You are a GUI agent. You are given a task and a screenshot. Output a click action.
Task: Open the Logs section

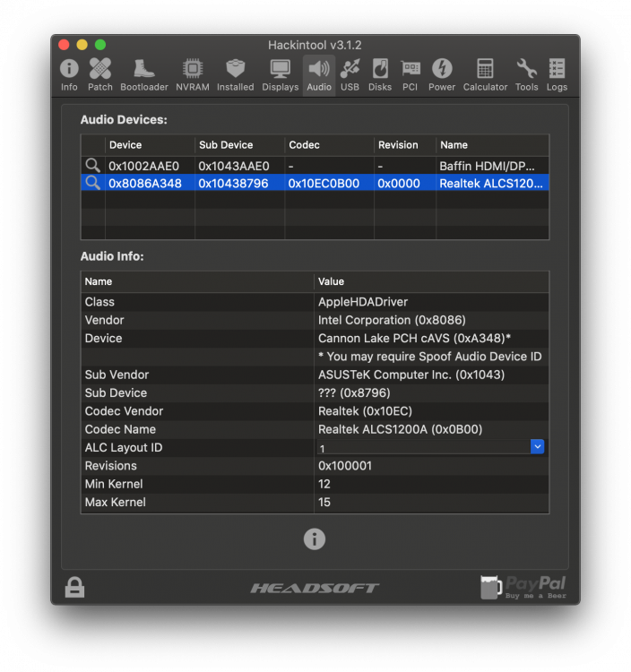tap(557, 75)
